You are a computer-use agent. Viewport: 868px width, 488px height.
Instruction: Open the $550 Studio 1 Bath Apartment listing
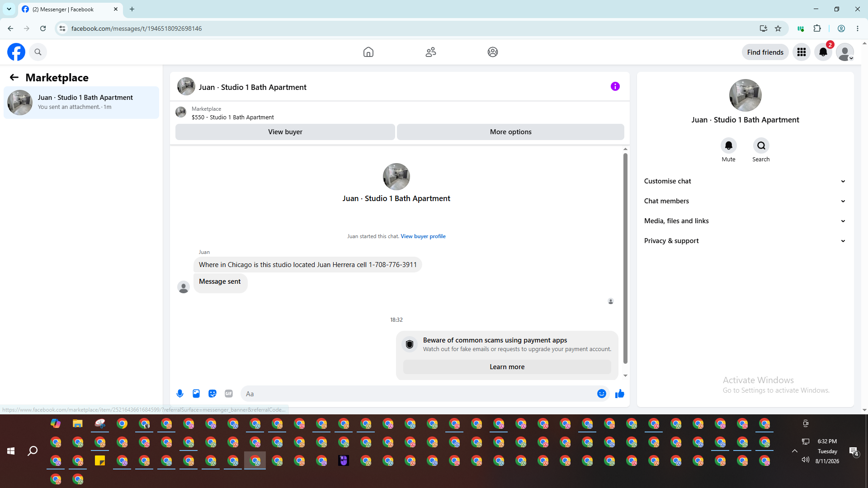233,117
